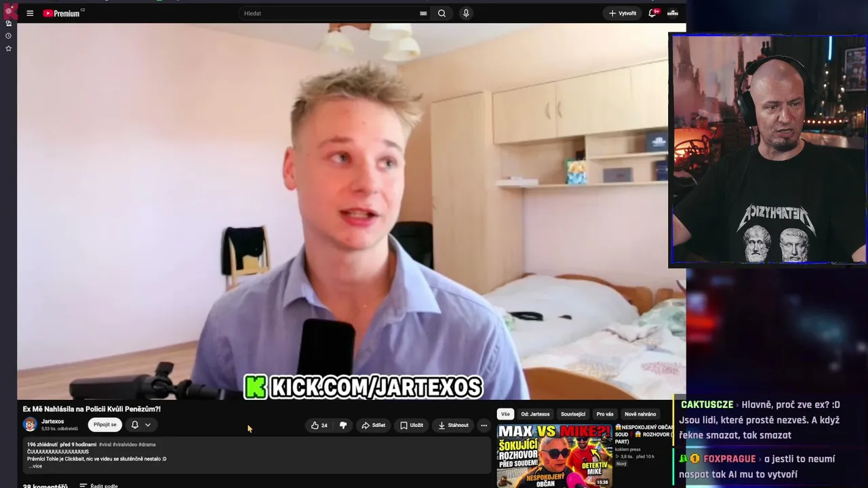Click the 'Vytvořit' create button
This screenshot has width=868, height=488.
click(x=623, y=13)
